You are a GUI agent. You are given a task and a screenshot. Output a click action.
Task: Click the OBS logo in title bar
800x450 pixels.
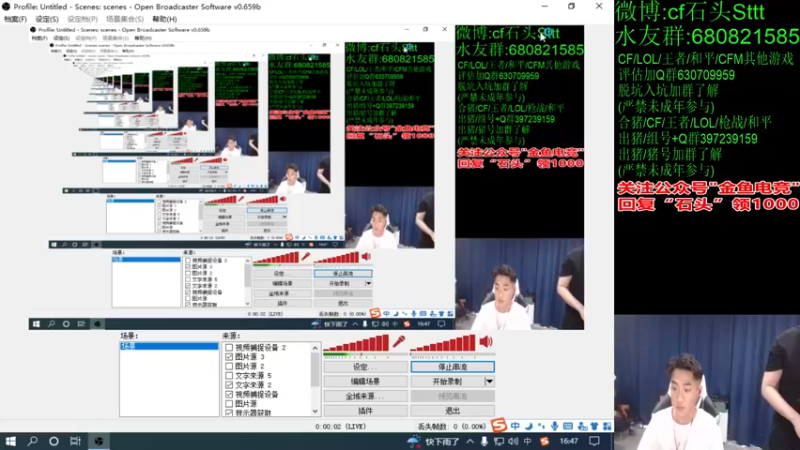6,7
